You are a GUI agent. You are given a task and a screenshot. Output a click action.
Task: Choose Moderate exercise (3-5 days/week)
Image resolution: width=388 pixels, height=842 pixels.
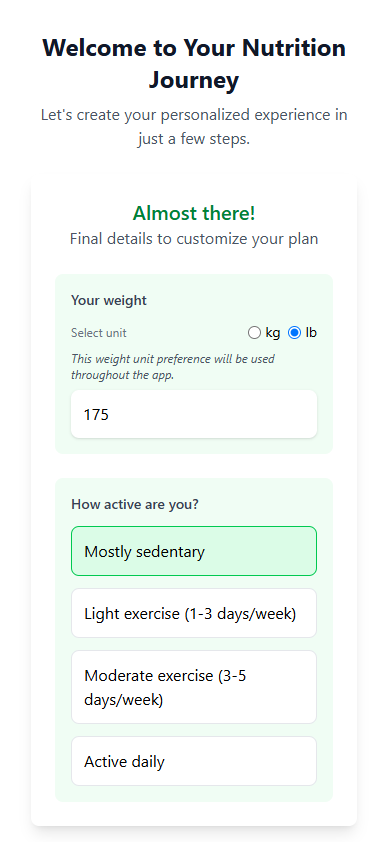coord(194,687)
